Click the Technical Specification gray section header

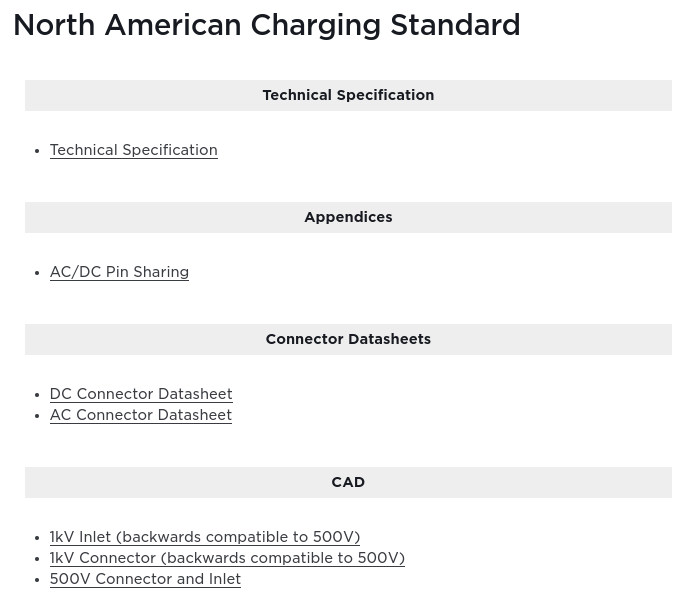coord(348,95)
